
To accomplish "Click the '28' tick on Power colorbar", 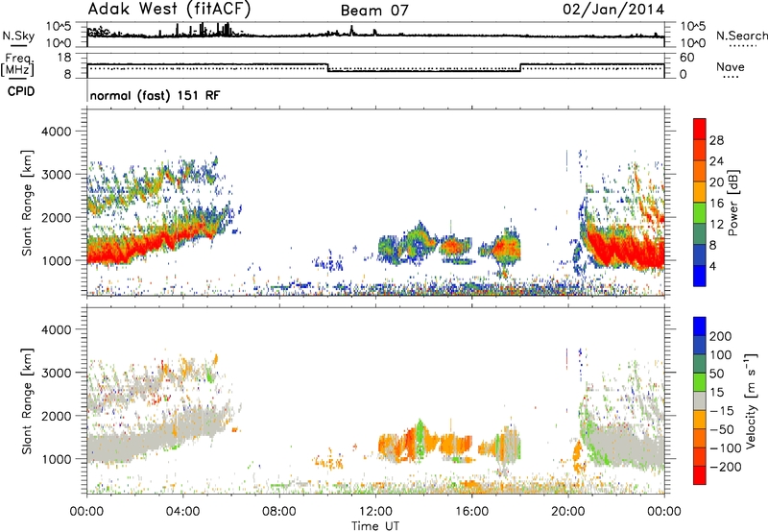I will (716, 140).
